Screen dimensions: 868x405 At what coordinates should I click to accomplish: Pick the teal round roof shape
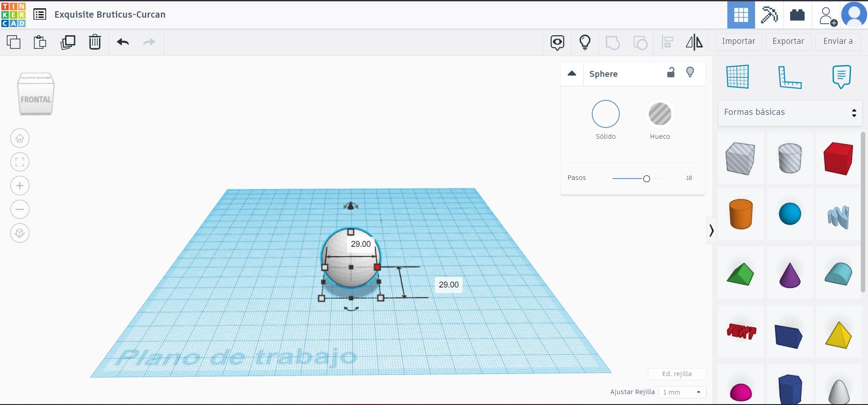click(839, 274)
